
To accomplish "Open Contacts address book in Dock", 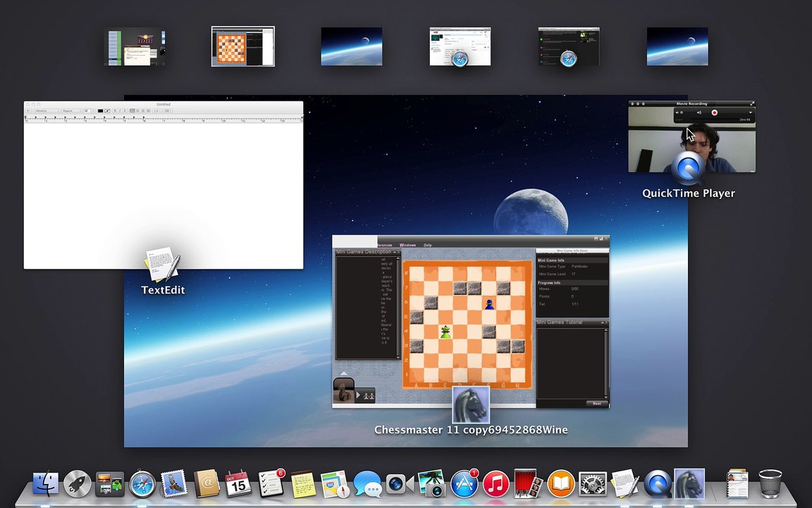I will point(206,483).
